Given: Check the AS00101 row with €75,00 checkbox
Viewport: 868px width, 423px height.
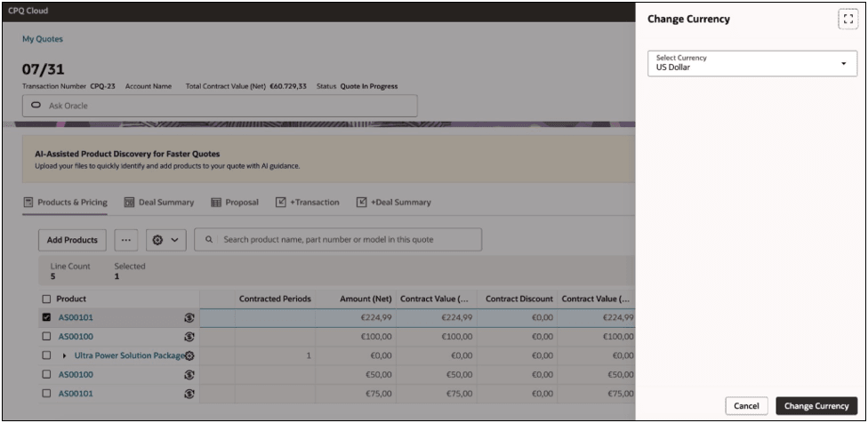Looking at the screenshot, I should point(46,394).
